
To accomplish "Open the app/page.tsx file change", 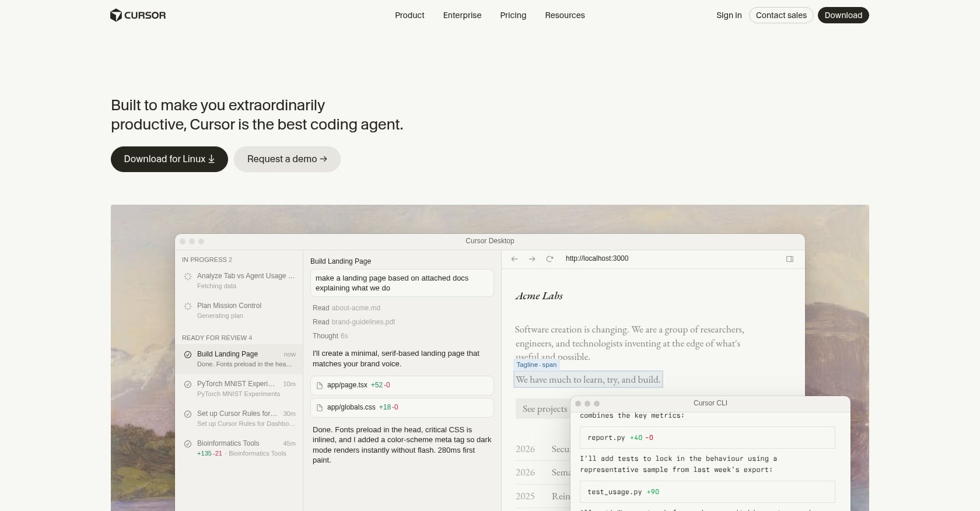I will click(x=402, y=385).
